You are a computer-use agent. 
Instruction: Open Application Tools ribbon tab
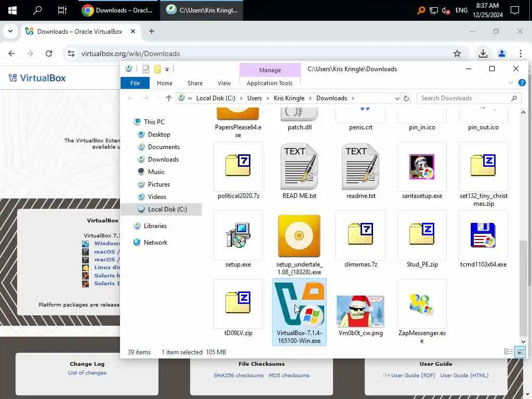[270, 83]
